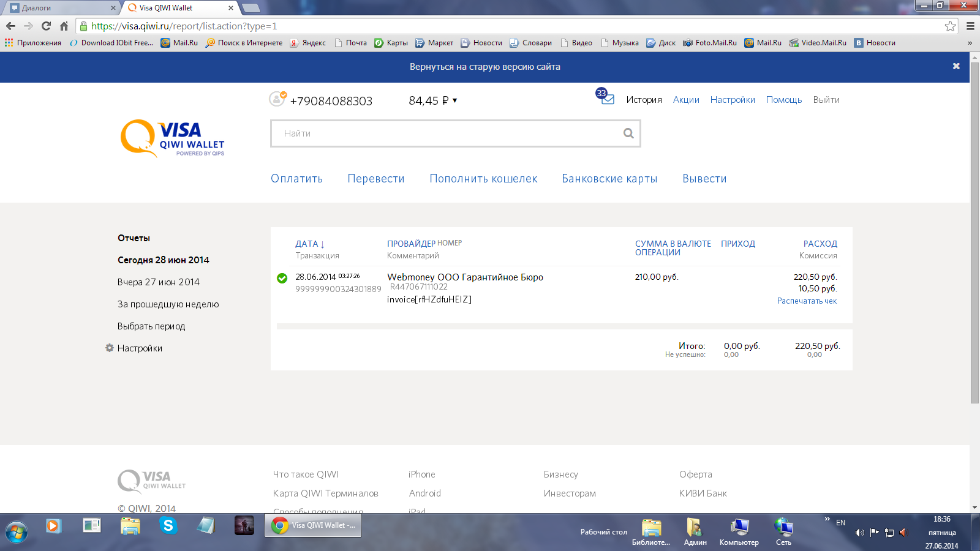Screen dimensions: 980x551
Task: Open the messages envelope icon with badge 33
Action: click(x=605, y=96)
